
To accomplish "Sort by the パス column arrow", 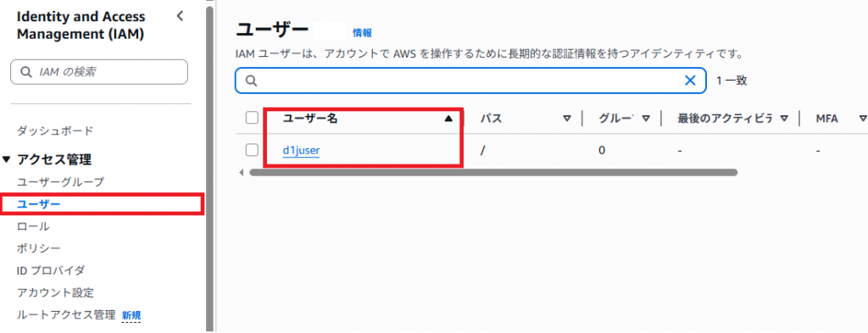I will pos(567,119).
